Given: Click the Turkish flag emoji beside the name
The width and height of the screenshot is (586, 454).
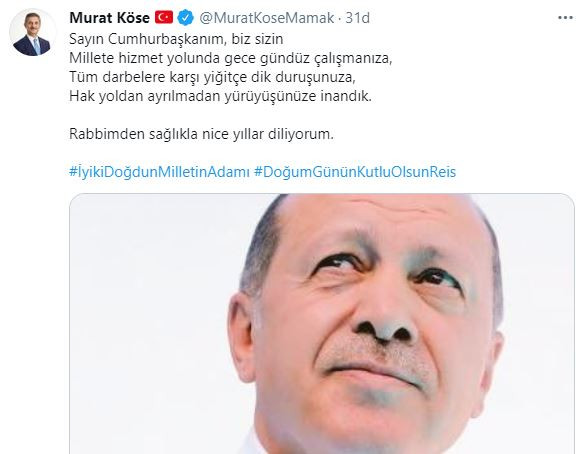Looking at the screenshot, I should click(164, 17).
